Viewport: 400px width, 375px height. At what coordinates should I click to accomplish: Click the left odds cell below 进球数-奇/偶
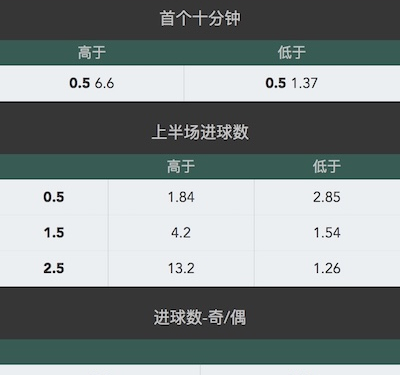(x=100, y=370)
